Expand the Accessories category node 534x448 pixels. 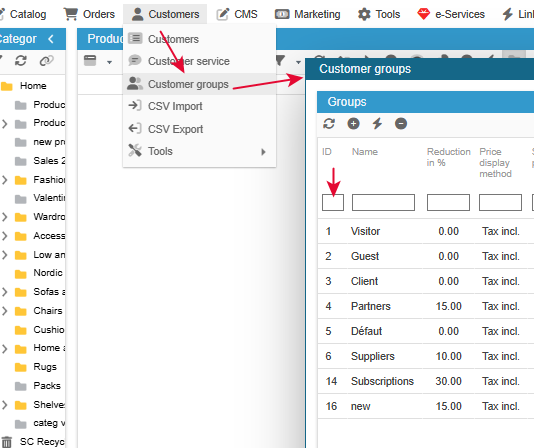click(4, 236)
